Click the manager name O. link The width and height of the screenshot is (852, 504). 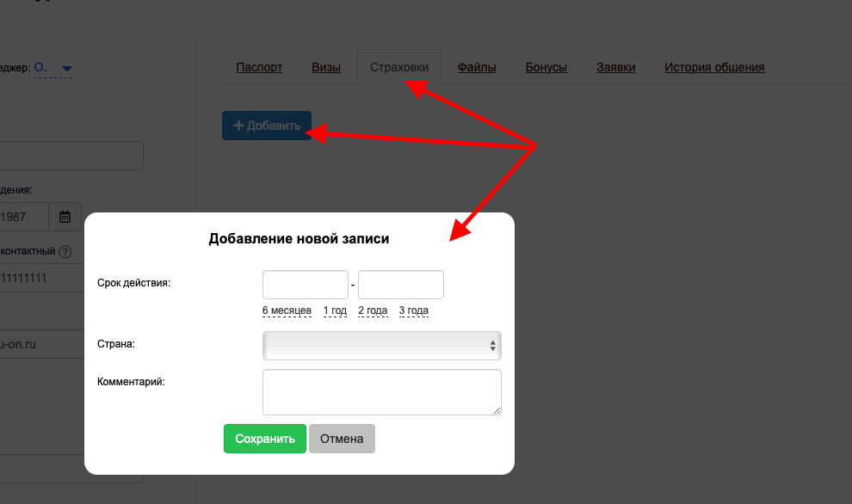click(x=40, y=67)
